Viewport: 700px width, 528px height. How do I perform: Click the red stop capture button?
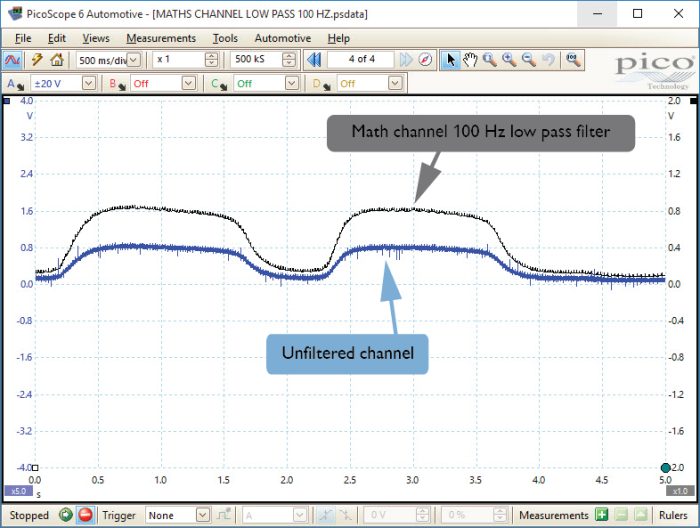(x=85, y=515)
